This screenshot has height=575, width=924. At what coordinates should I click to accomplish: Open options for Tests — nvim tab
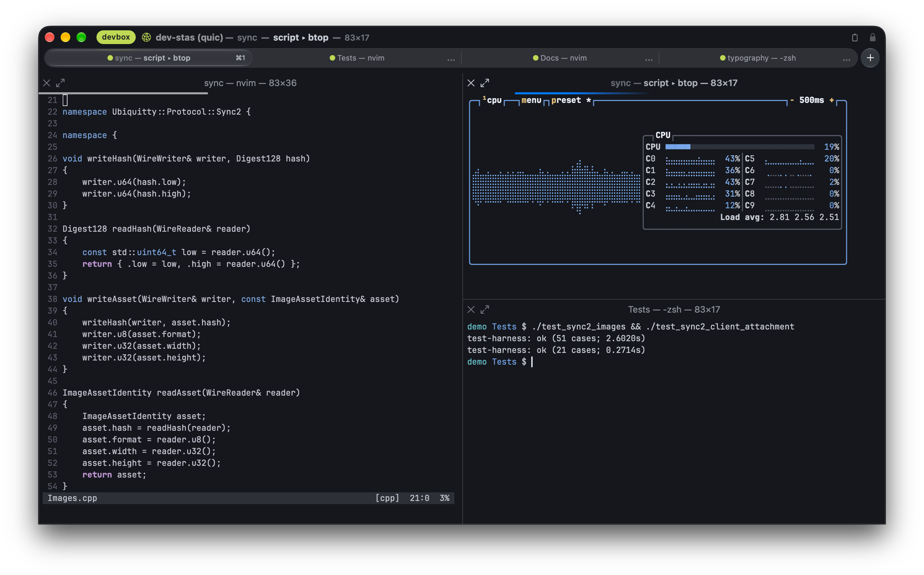point(451,59)
